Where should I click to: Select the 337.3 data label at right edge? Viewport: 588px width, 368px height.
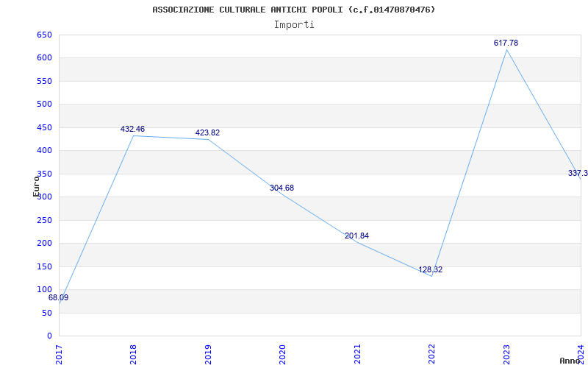(578, 174)
